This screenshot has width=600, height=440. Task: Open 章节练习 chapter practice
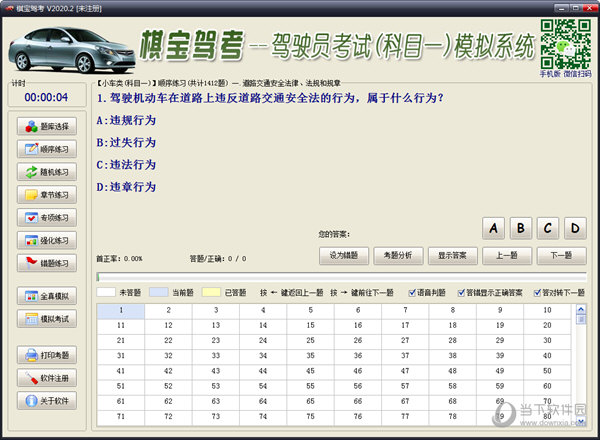47,195
